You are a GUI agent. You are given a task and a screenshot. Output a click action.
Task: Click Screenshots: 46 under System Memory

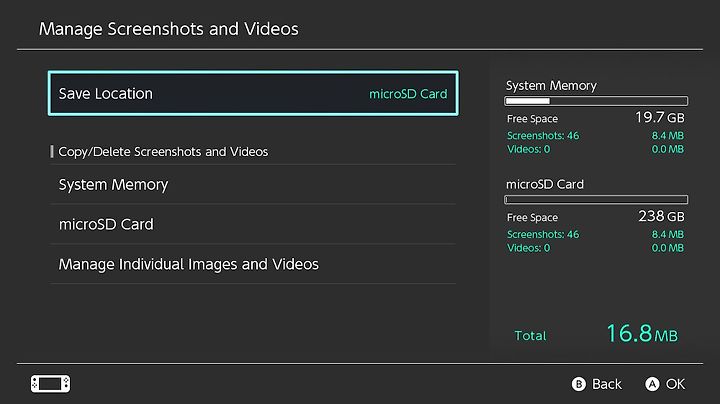[x=543, y=135]
